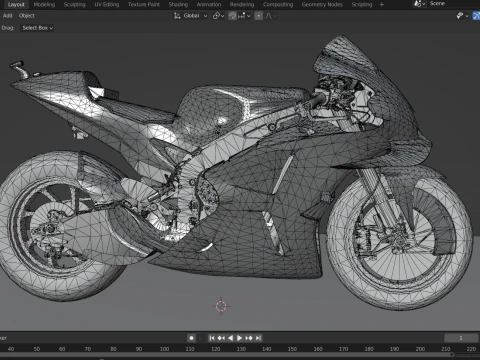Switch to the Rendering workspace tab
Viewport: 480px width, 360px height.
pyautogui.click(x=242, y=4)
